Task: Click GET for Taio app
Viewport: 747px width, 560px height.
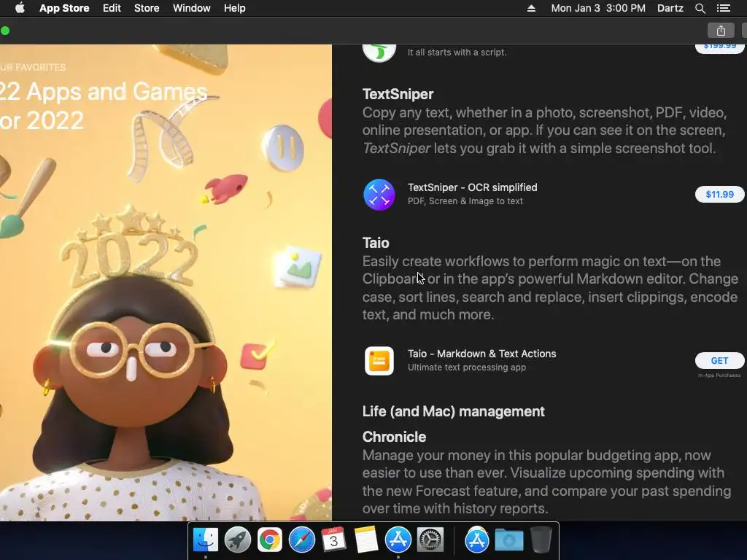Action: [719, 360]
